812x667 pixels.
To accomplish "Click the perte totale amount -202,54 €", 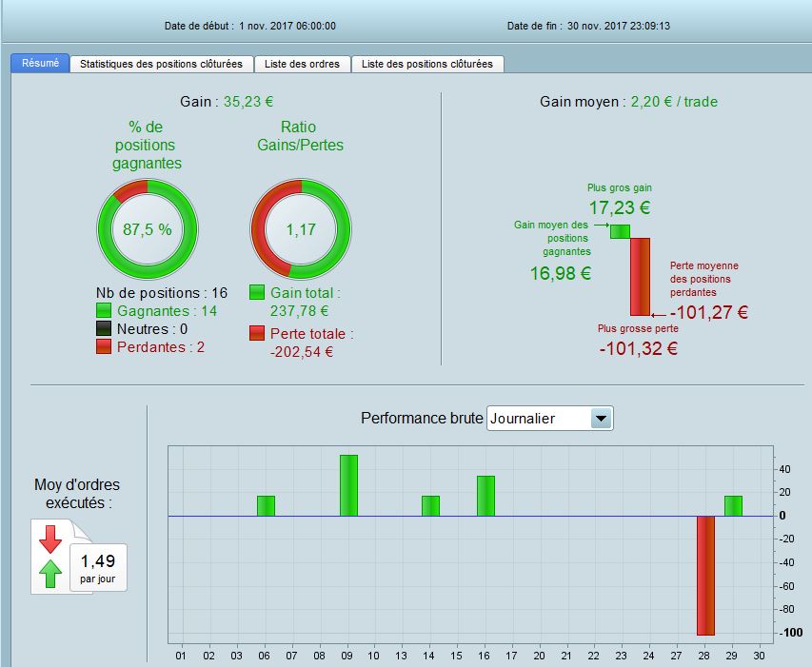I will coord(302,352).
